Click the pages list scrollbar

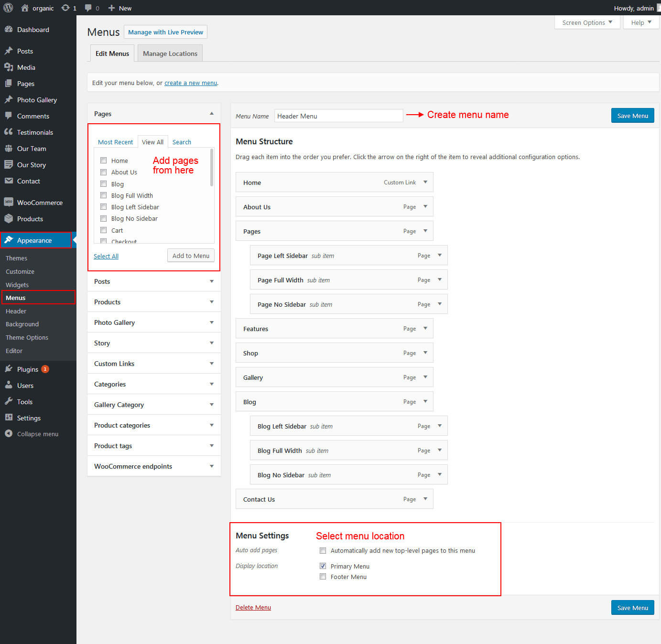(212, 168)
